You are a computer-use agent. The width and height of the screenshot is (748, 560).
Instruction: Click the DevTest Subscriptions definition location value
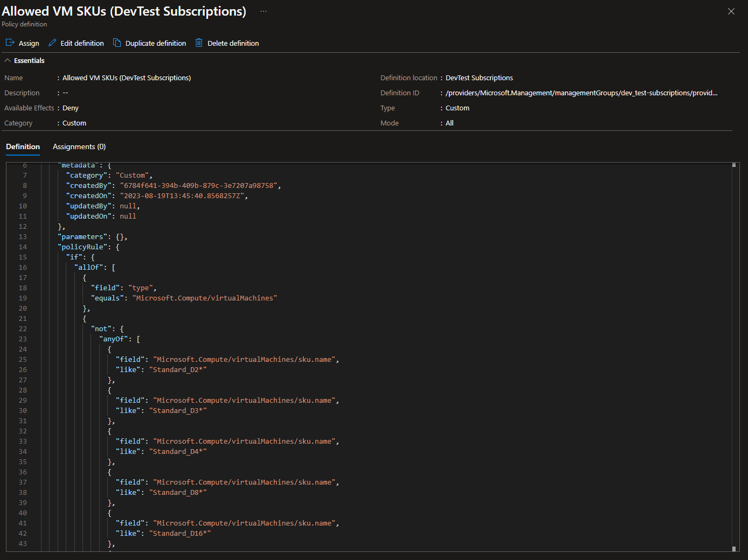[x=479, y=78]
